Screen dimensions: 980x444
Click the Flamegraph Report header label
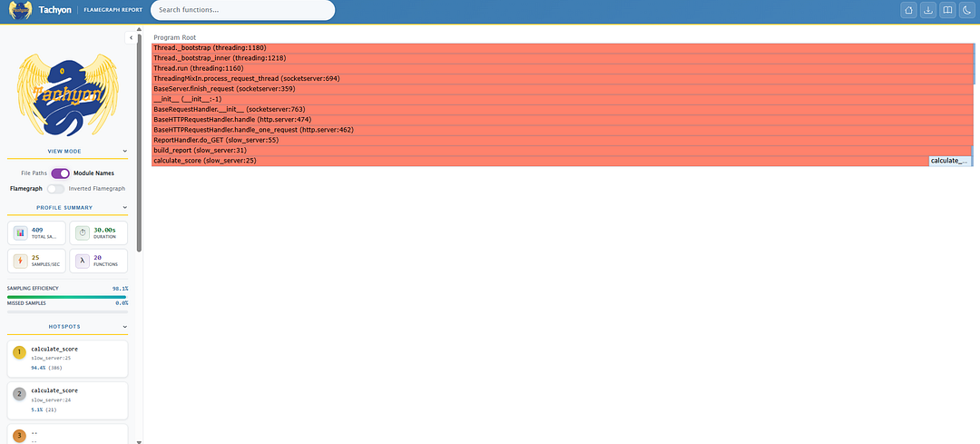113,10
